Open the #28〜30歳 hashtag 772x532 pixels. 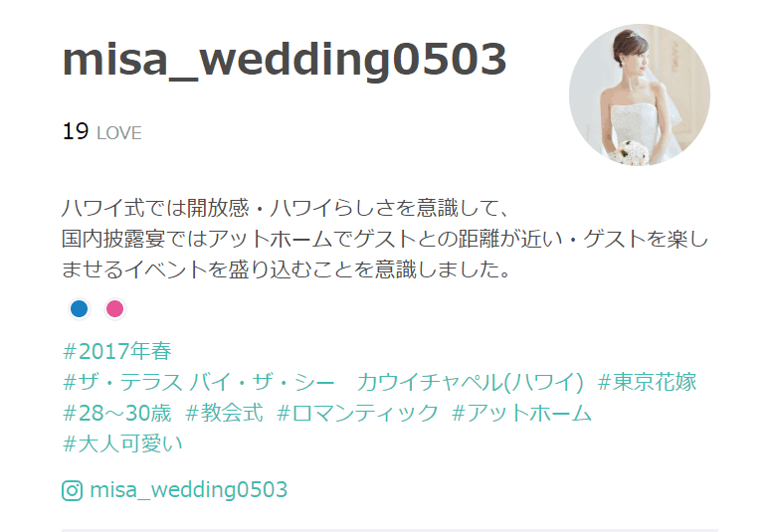(x=117, y=414)
